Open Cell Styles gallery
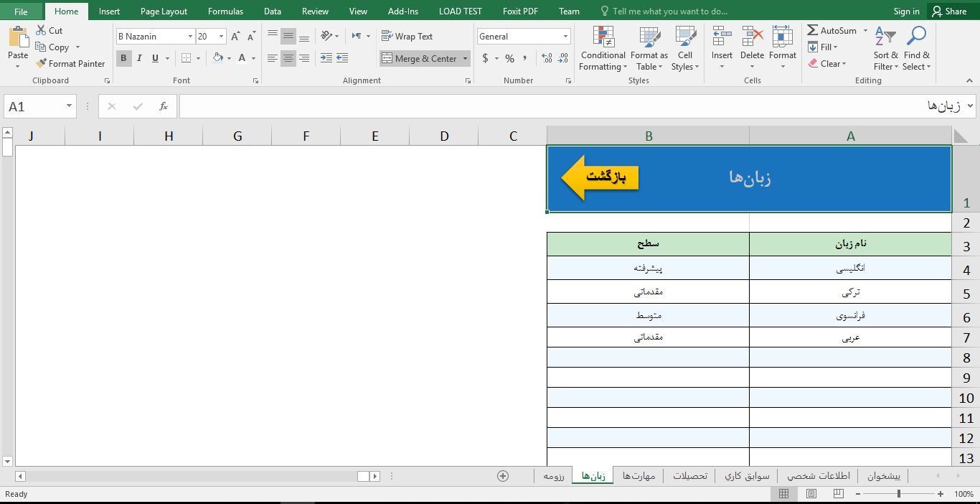 (685, 48)
